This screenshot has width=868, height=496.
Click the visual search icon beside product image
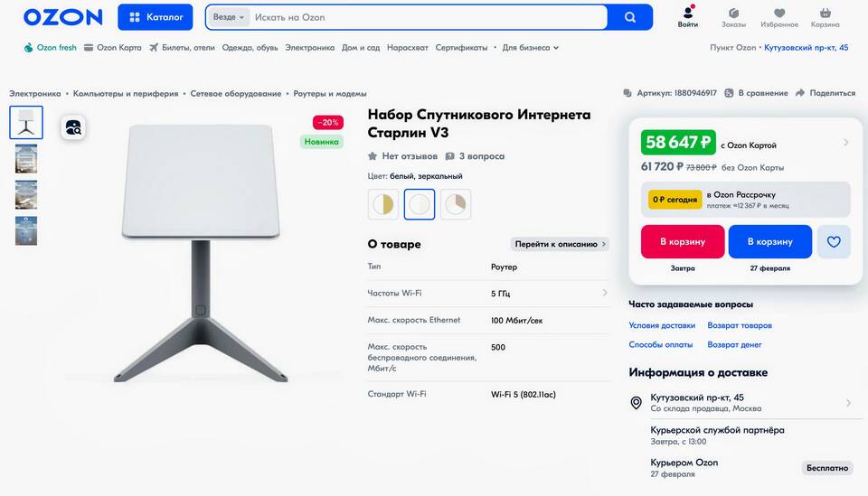[x=73, y=127]
